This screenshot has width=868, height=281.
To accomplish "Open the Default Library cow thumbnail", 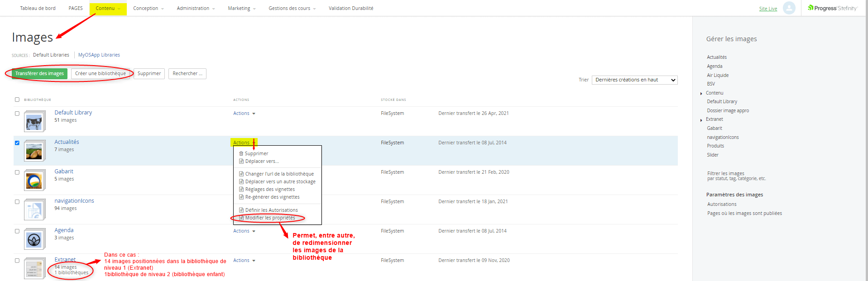I will (34, 122).
